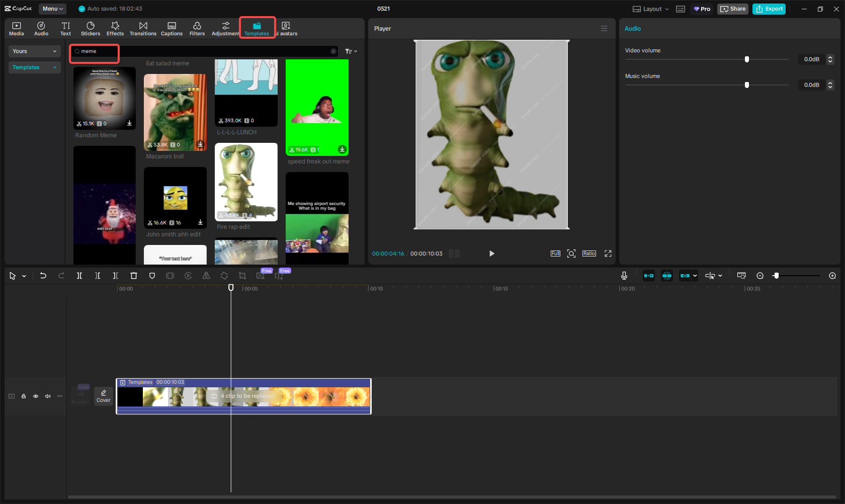Open the Menu dropdown

(x=52, y=9)
